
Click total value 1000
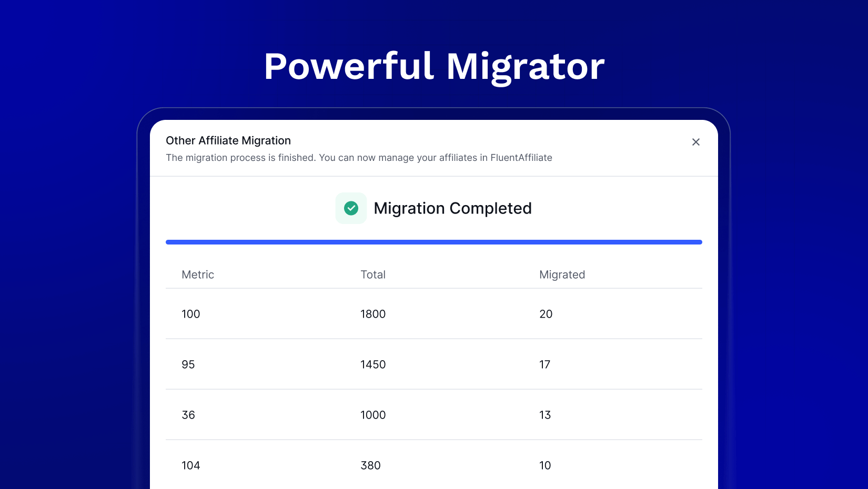point(372,415)
